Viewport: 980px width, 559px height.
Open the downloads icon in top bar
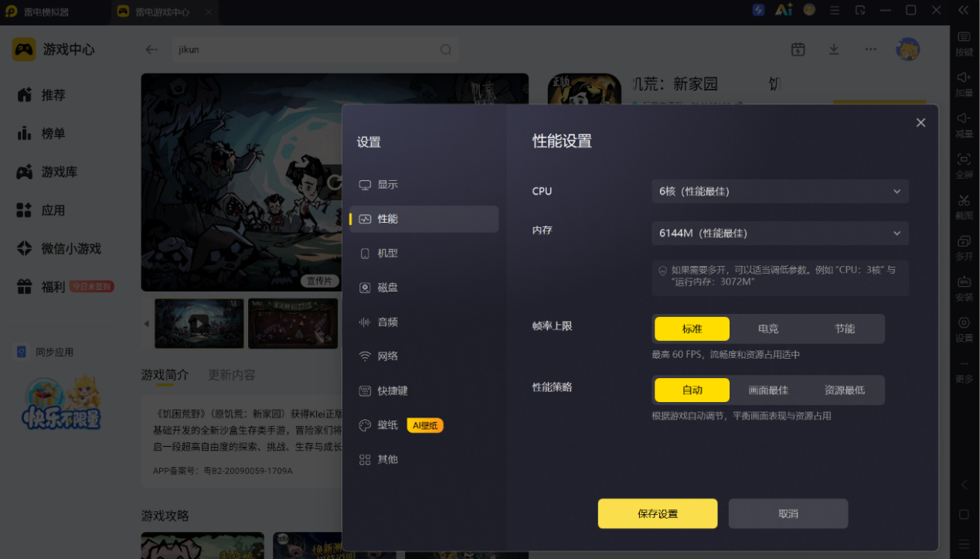tap(834, 49)
